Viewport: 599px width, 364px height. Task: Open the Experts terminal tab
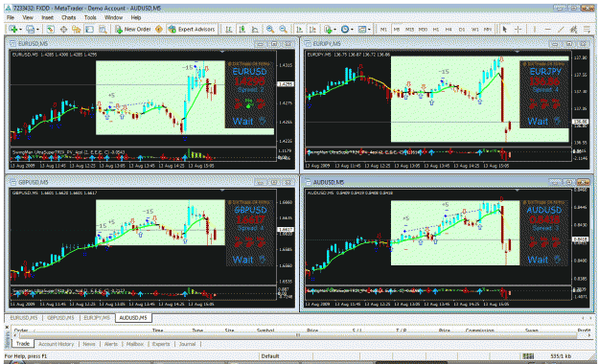[161, 344]
